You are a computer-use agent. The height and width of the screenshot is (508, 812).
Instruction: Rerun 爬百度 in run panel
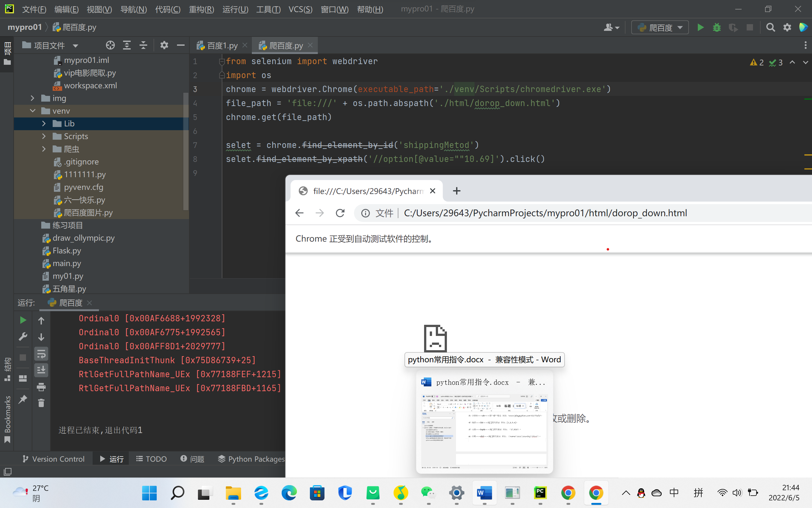tap(23, 320)
